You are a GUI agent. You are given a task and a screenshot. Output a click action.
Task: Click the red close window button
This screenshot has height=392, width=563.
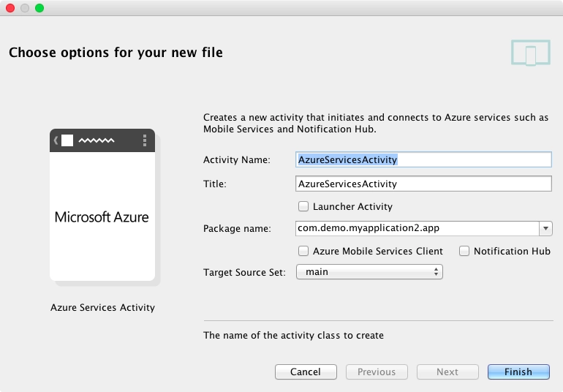tap(10, 8)
